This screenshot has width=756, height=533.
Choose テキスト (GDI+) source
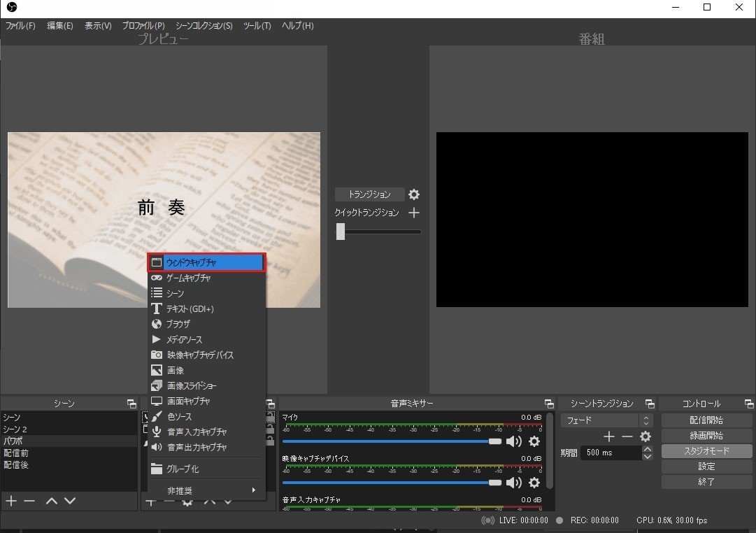tap(207, 308)
